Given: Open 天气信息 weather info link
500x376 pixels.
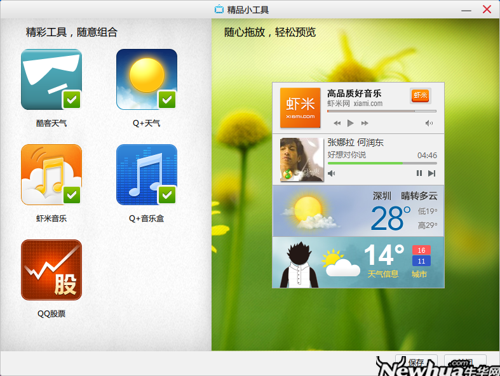Looking at the screenshot, I should tap(383, 274).
